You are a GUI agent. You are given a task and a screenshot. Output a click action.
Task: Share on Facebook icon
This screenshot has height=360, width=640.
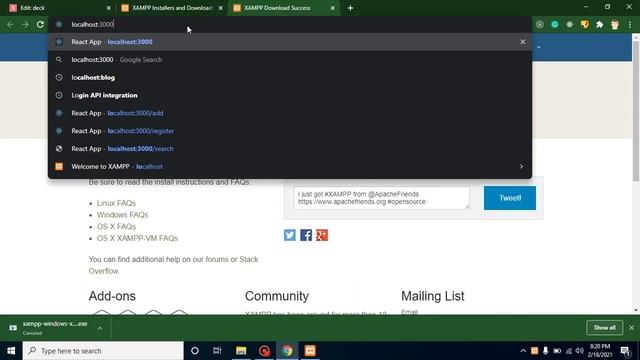click(x=306, y=235)
